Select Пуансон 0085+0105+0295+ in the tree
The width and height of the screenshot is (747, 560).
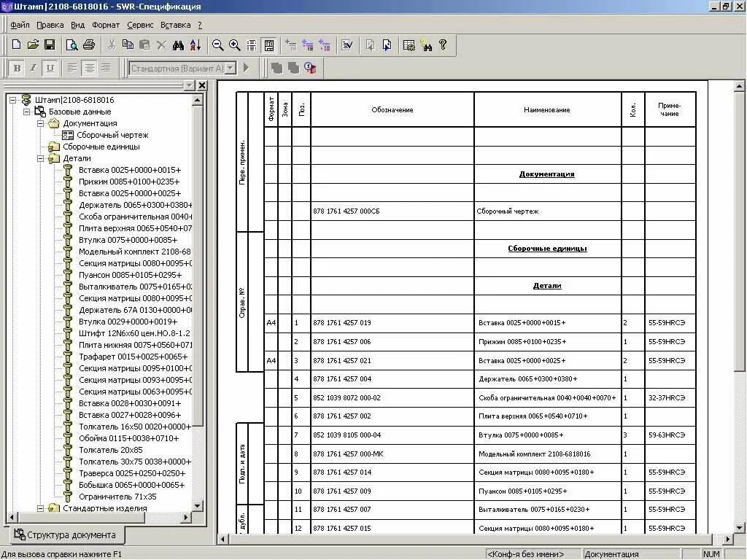point(130,275)
